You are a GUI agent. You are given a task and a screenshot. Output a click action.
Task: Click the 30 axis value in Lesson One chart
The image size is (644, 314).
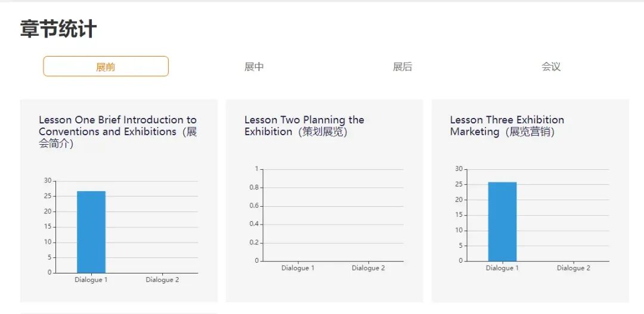tap(48, 181)
